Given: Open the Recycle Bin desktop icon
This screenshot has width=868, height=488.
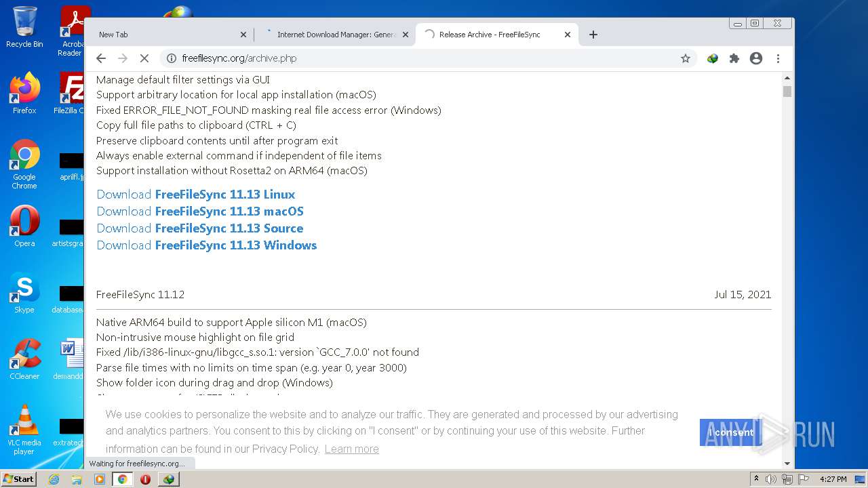Looking at the screenshot, I should (24, 27).
